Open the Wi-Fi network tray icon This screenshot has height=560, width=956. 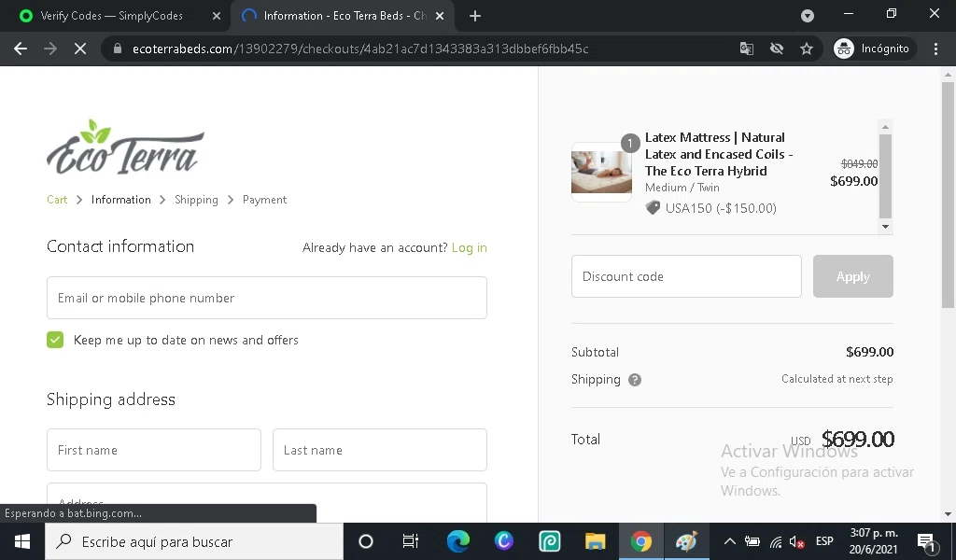776,541
